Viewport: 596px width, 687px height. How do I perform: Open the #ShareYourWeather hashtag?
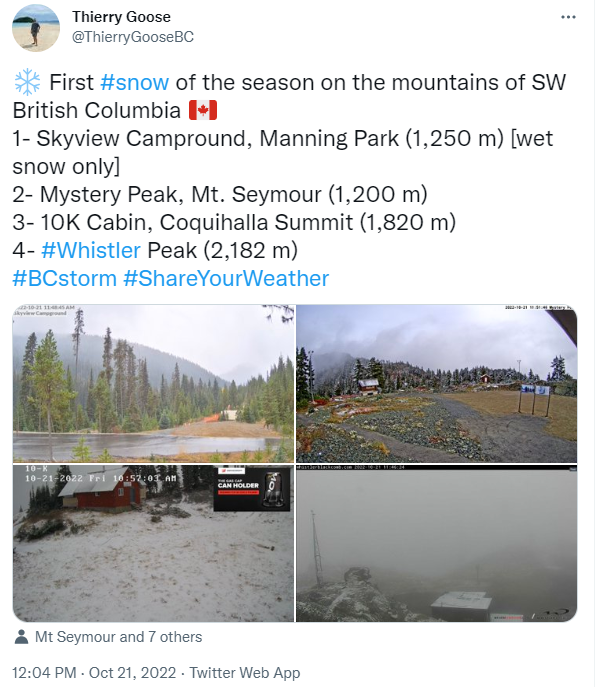[x=226, y=279]
